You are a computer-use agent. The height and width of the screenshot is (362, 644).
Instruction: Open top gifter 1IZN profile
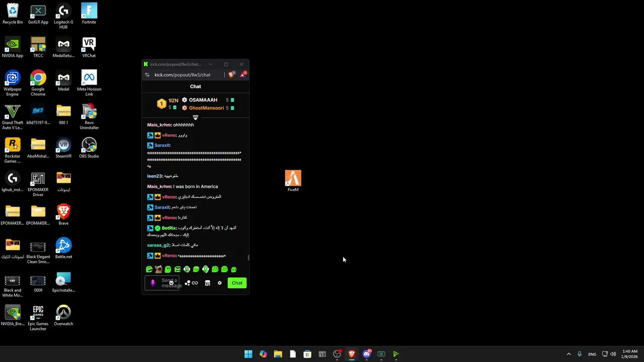click(x=173, y=101)
